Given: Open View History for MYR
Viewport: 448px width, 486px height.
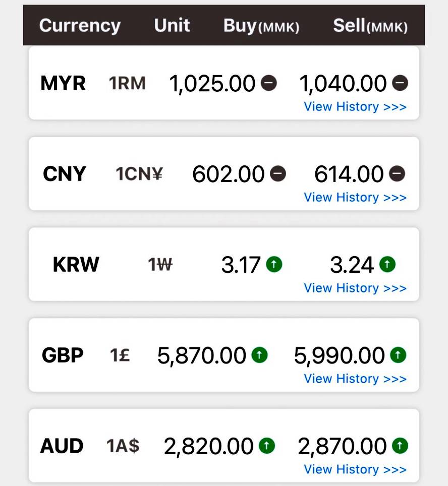Looking at the screenshot, I should (x=355, y=107).
